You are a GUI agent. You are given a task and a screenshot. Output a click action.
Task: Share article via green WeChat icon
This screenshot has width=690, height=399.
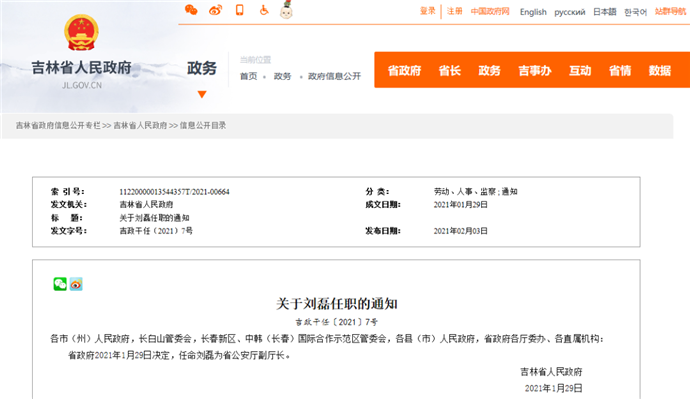tap(60, 284)
